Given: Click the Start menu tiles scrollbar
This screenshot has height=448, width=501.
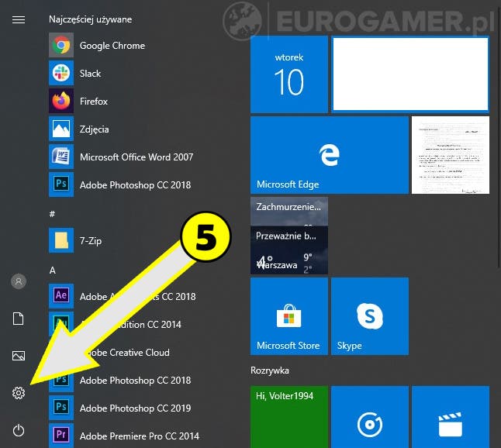Looking at the screenshot, I should [499, 136].
